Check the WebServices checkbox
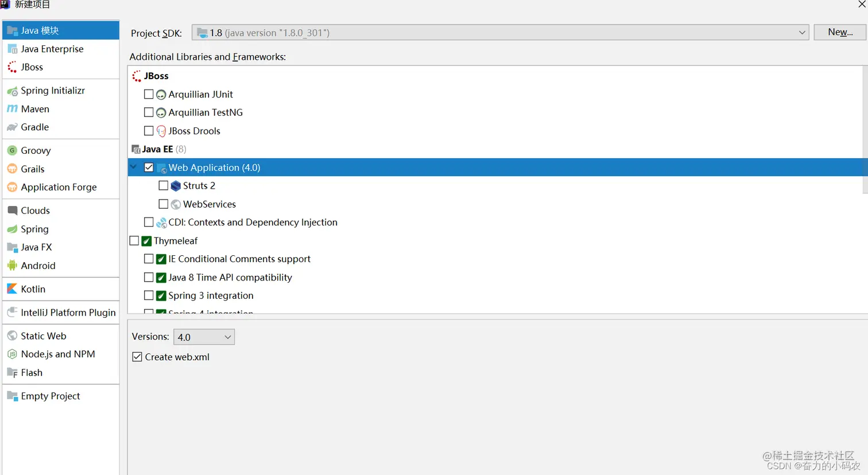Screen dimensions: 868x475 click(163, 204)
